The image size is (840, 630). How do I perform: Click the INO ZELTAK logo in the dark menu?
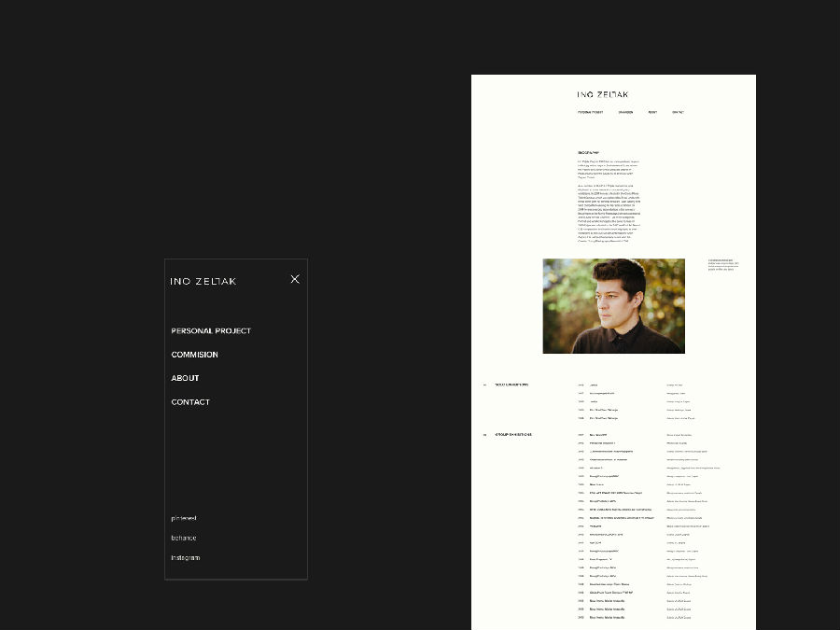[x=203, y=281]
